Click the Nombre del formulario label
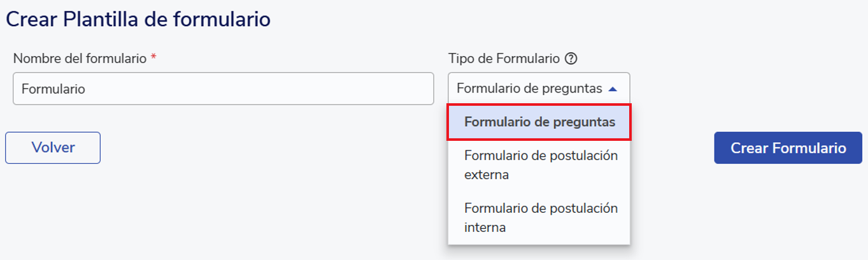The height and width of the screenshot is (260, 868). 80,59
